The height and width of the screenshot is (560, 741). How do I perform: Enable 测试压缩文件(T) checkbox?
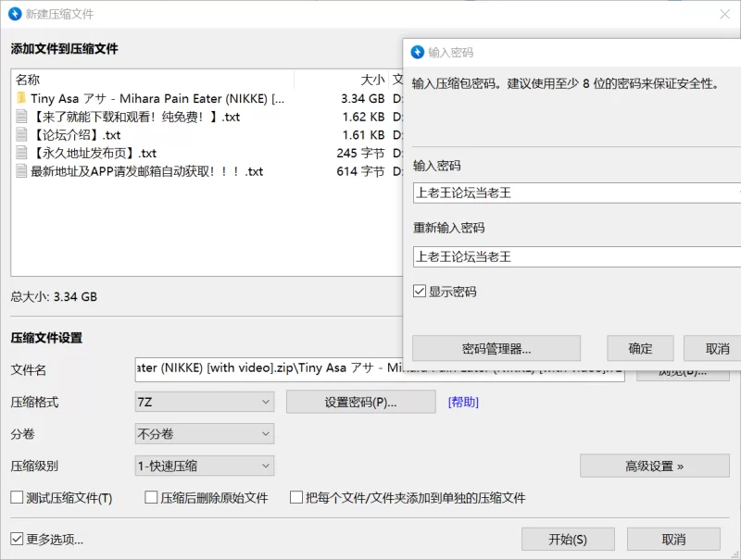tap(17, 498)
